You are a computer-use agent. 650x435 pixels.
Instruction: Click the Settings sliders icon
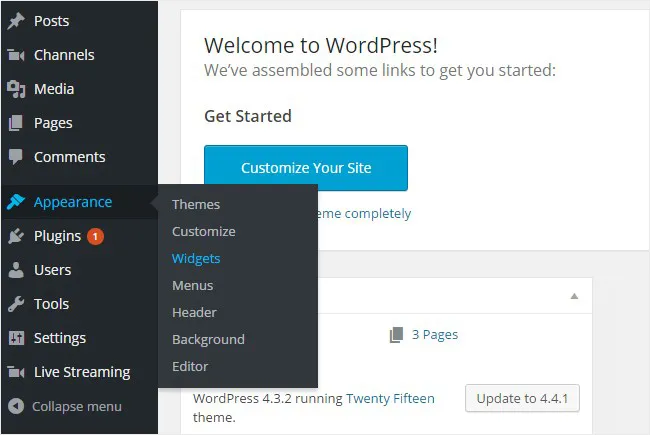[x=16, y=338]
